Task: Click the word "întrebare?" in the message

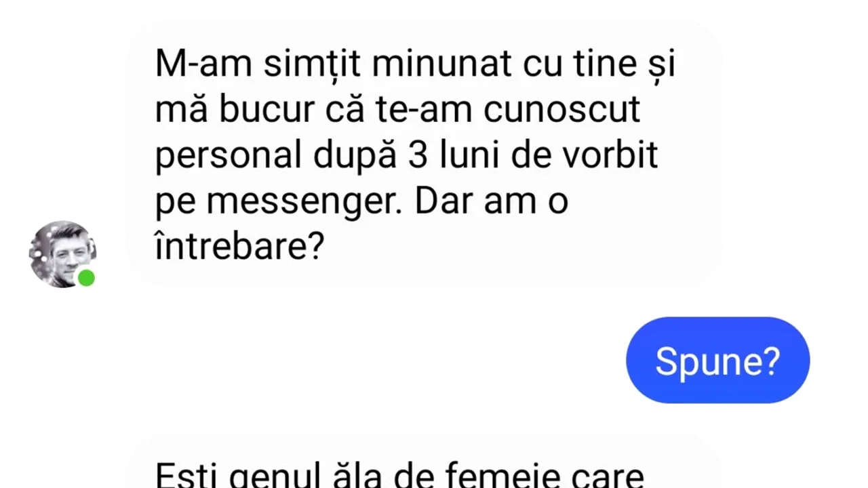Action: [x=239, y=247]
